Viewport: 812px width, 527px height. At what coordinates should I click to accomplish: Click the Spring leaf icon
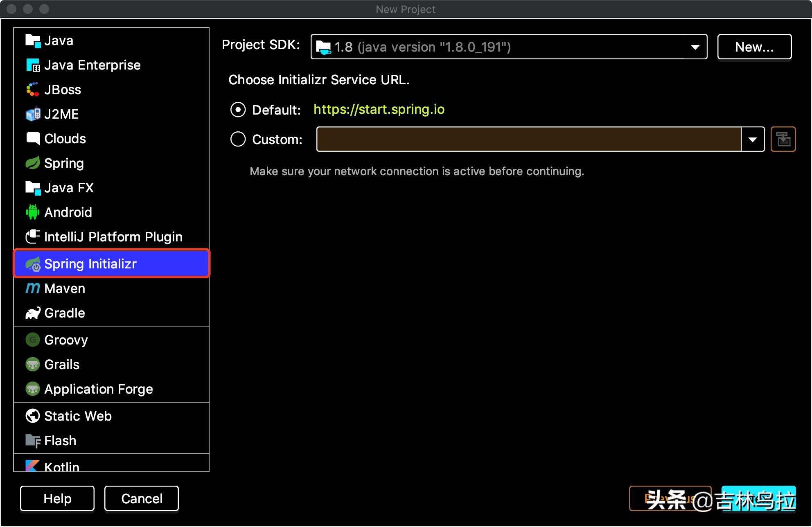[x=32, y=163]
